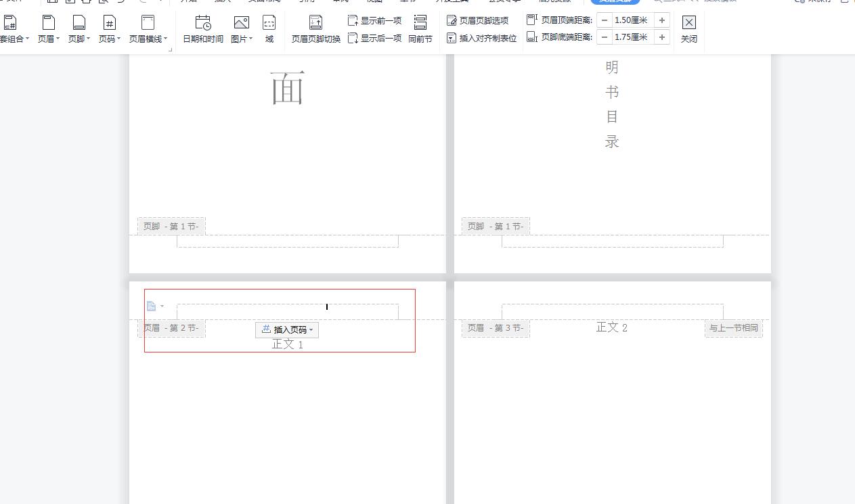
Task: Click the 插入页码 button in the footer
Action: pos(287,329)
